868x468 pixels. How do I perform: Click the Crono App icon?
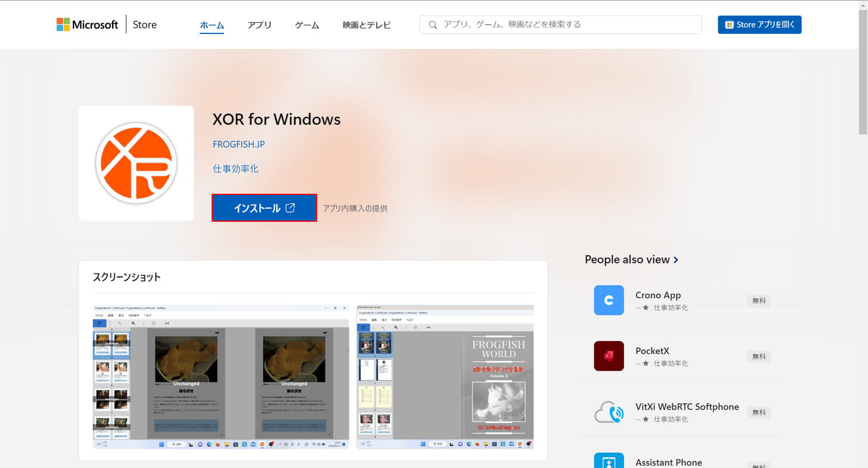[x=609, y=300]
